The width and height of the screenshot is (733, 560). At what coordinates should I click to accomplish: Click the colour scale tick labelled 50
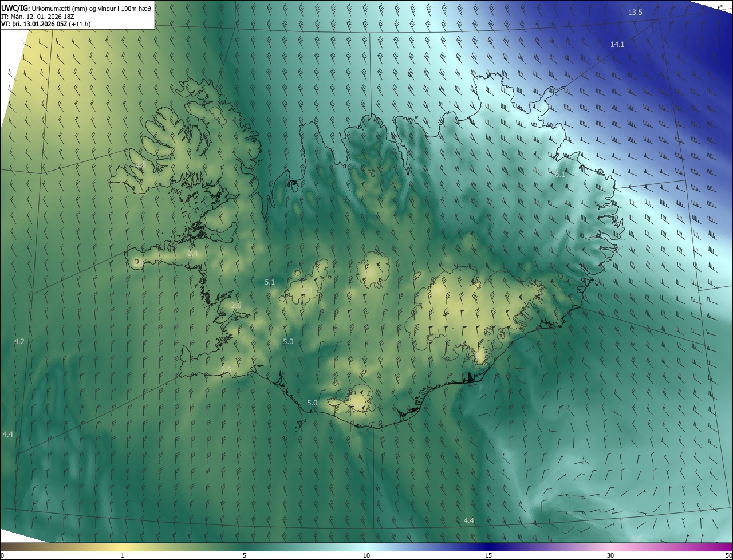pyautogui.click(x=728, y=555)
